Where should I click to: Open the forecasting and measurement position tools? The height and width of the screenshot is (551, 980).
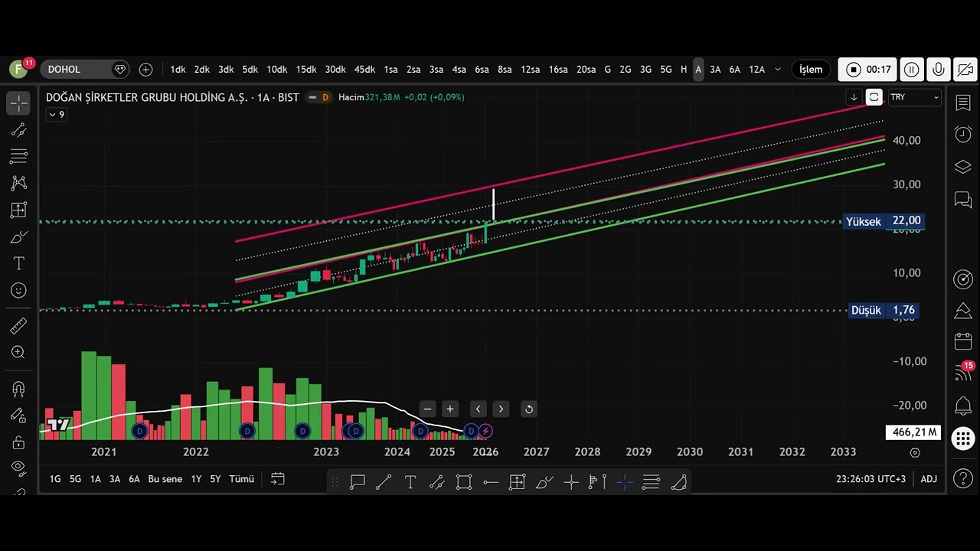coord(18,210)
